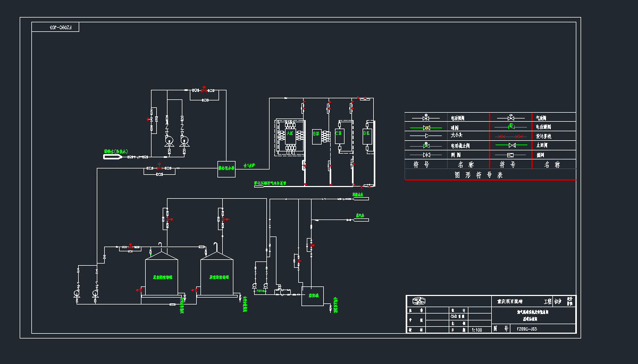Select the green electric stop valve legend symbol
Viewport: 638px width, 364px height.
point(425,145)
